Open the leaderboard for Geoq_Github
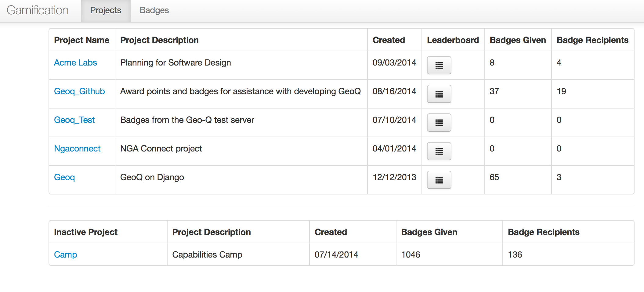Image resolution: width=644 pixels, height=292 pixels. 439,94
